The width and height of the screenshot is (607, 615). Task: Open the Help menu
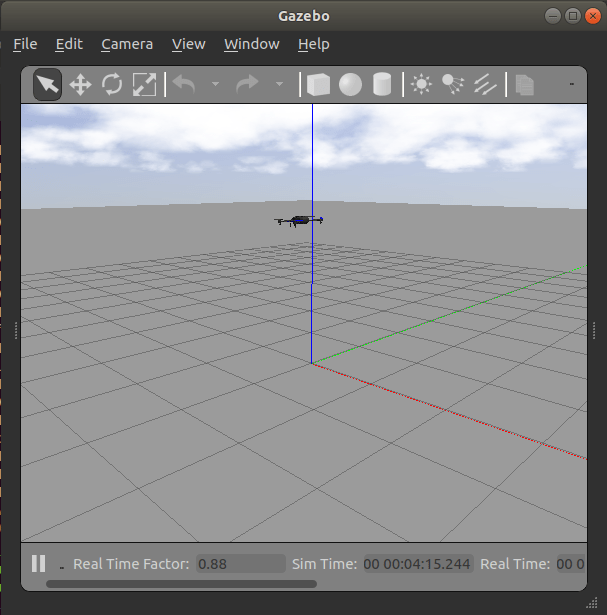[314, 44]
